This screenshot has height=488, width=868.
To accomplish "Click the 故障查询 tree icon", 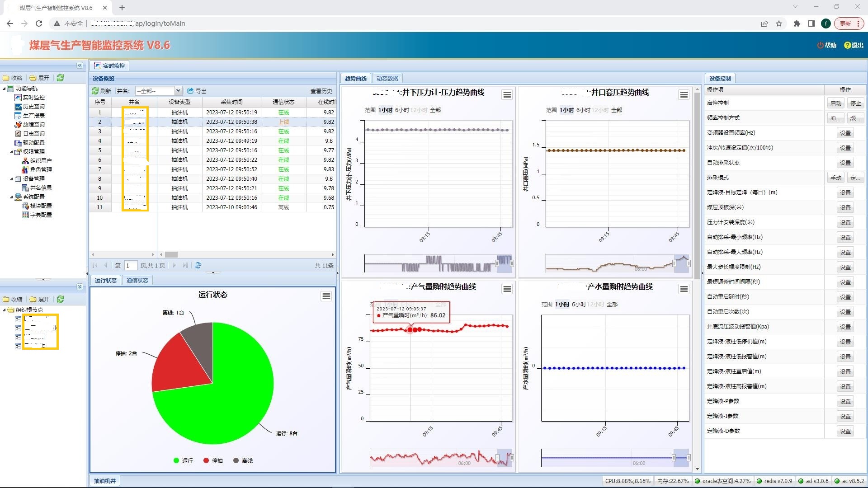I will point(18,125).
